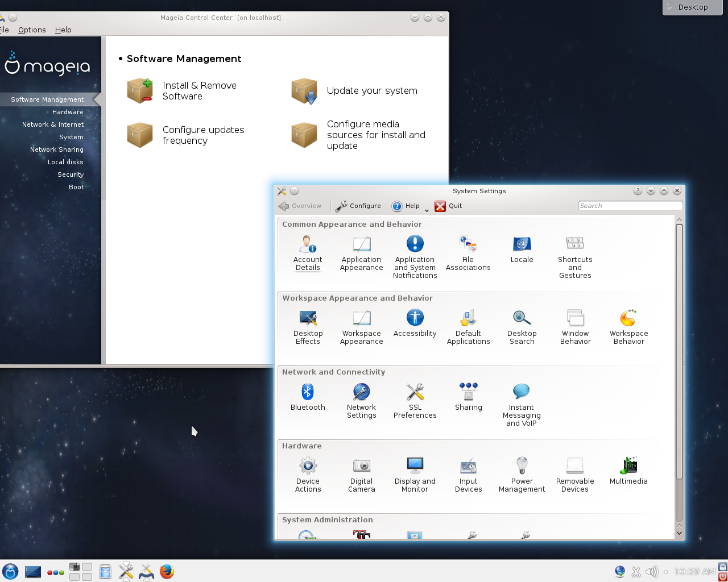Open Display and Monitor settings
728x582 pixels.
click(x=415, y=475)
